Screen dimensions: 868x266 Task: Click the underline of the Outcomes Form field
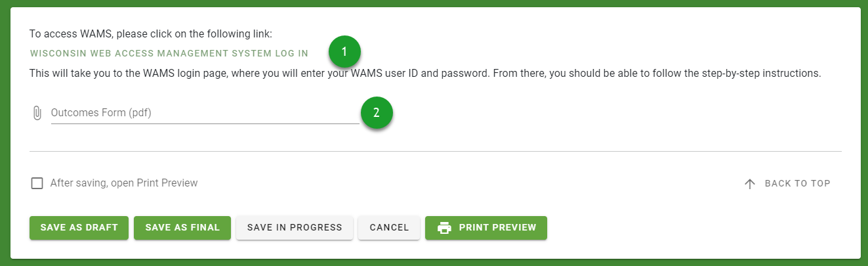pos(205,123)
